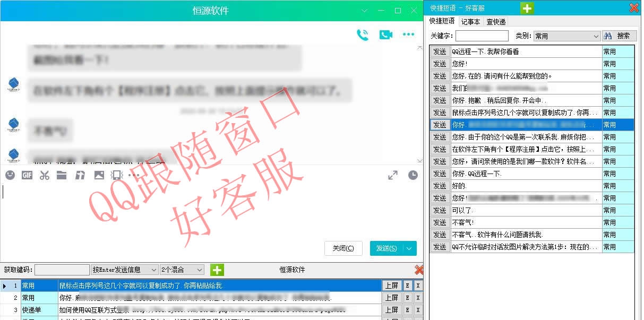Open the arrow next to the 发送(S) button
This screenshot has height=320, width=644.
(409, 248)
